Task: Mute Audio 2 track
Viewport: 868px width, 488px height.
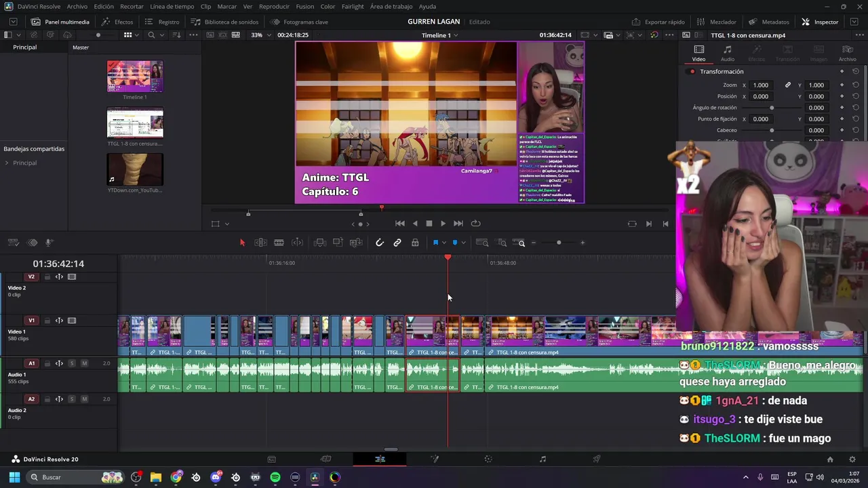Action: (84, 399)
